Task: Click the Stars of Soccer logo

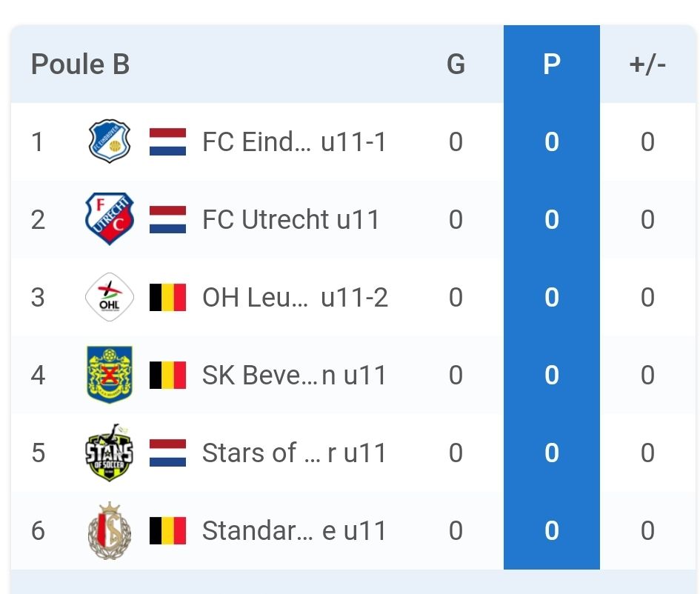Action: [109, 453]
